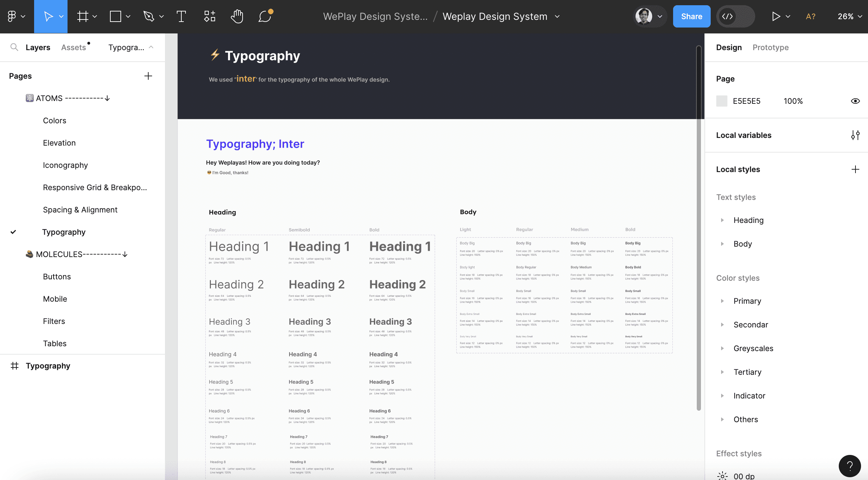Image resolution: width=868 pixels, height=480 pixels.
Task: Expand the Heading text styles group
Action: pos(722,220)
